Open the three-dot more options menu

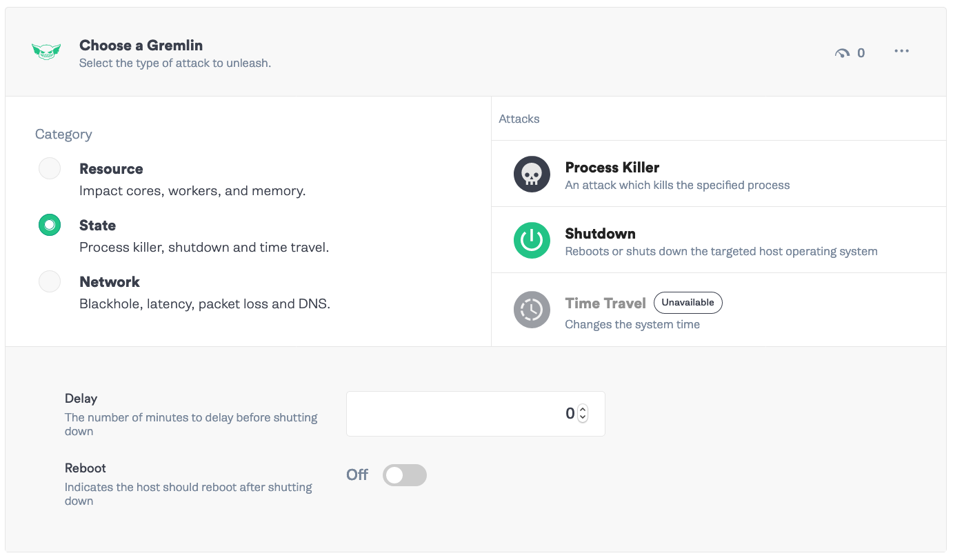901,51
